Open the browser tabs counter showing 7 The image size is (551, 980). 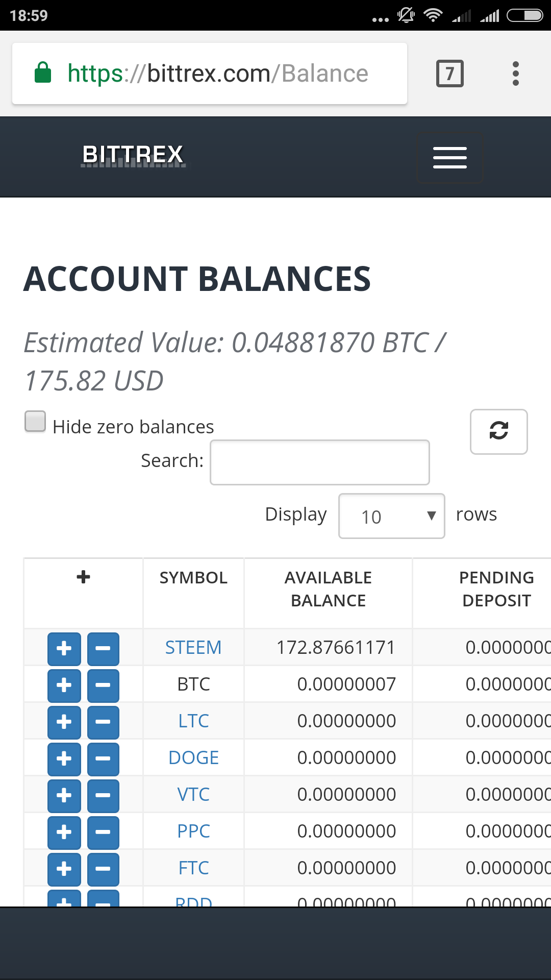coord(450,73)
